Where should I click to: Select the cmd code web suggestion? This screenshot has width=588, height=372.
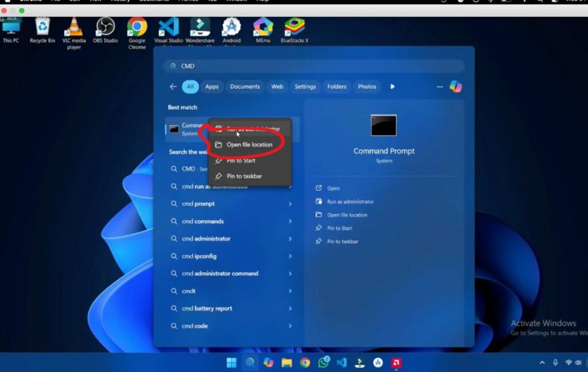(231, 326)
